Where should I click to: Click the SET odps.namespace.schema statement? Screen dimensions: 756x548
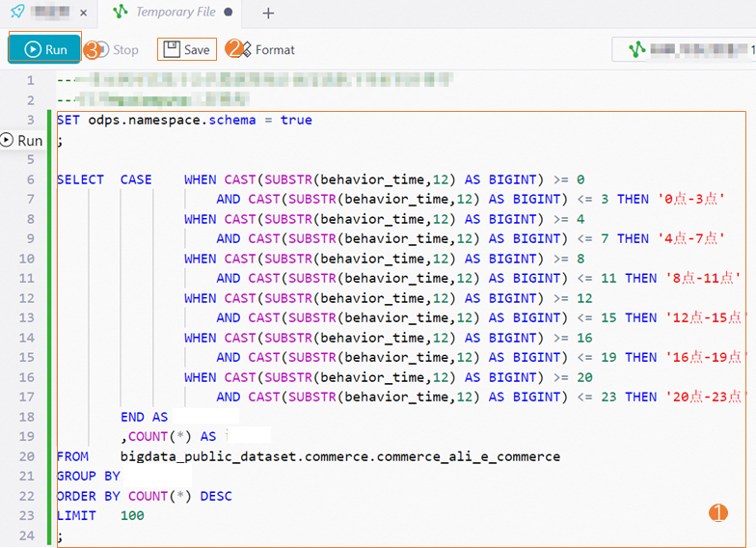[183, 121]
